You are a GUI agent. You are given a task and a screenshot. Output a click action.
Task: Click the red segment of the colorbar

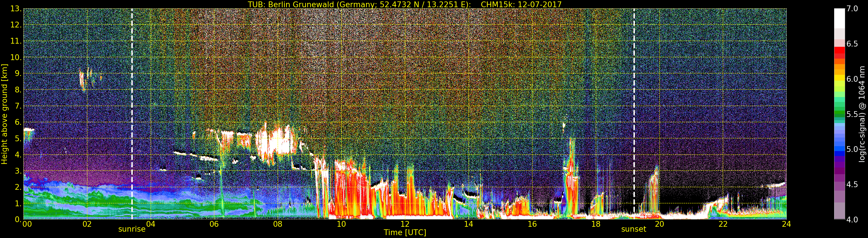point(839,51)
